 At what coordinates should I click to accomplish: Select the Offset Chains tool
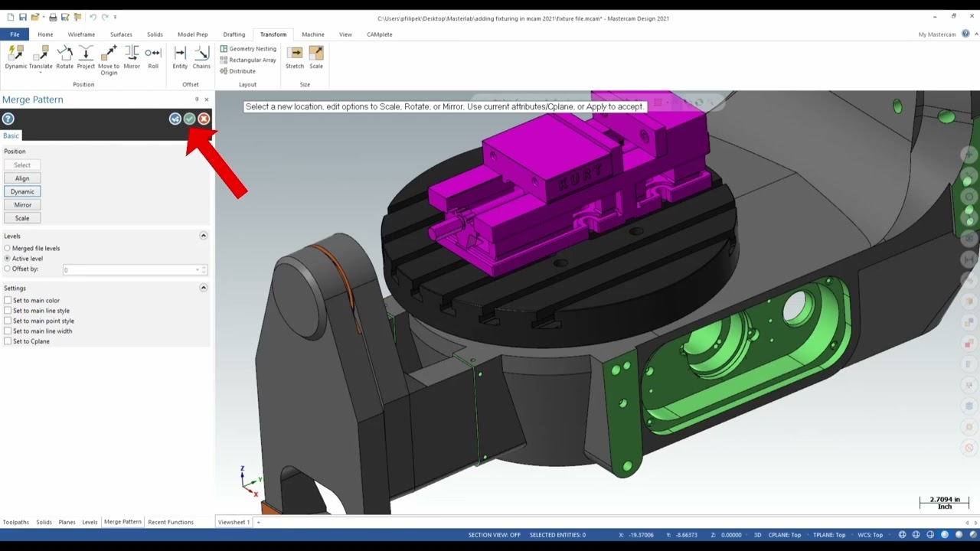click(x=201, y=57)
